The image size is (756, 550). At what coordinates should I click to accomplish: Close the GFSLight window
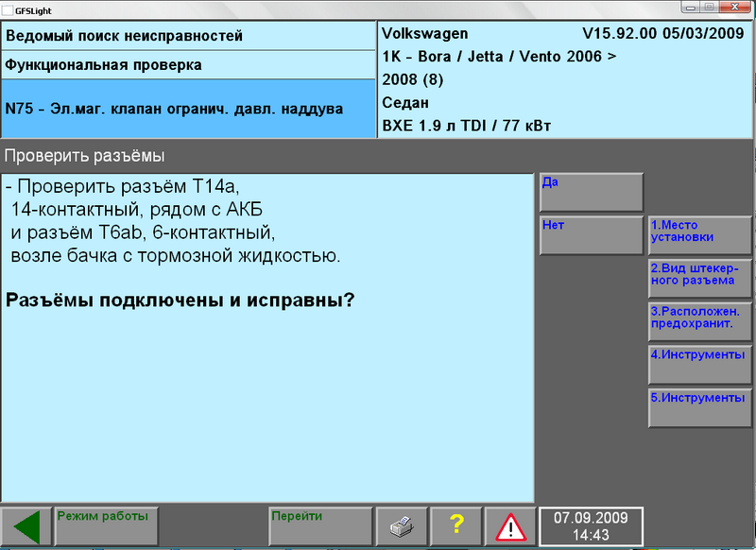coord(735,7)
